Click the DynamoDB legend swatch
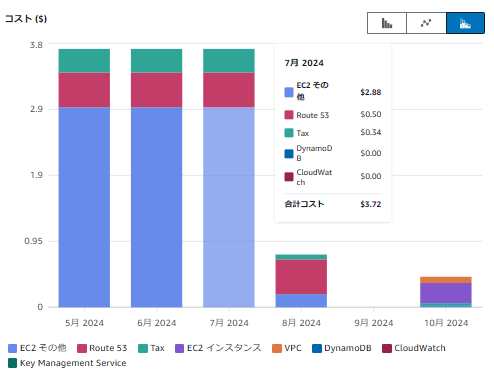The width and height of the screenshot is (494, 374). tap(317, 348)
